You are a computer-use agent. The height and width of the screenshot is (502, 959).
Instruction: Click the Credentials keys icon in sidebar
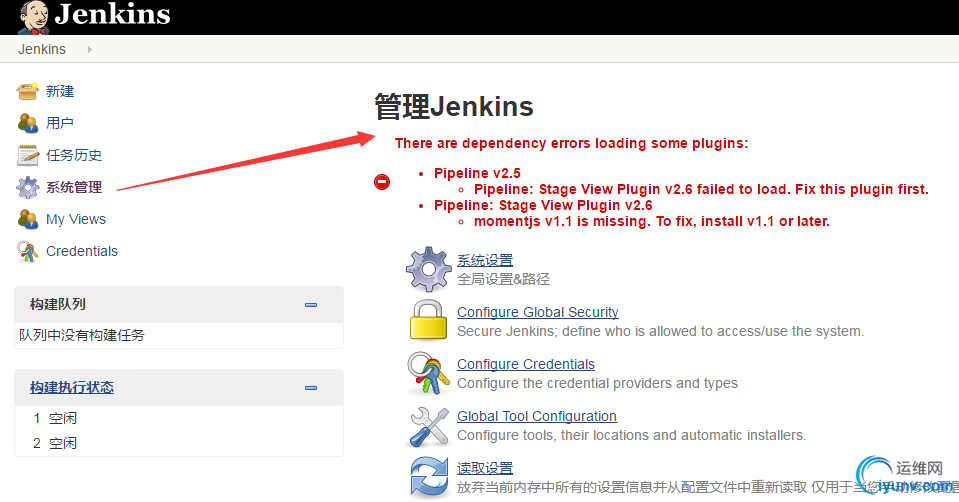(x=28, y=251)
